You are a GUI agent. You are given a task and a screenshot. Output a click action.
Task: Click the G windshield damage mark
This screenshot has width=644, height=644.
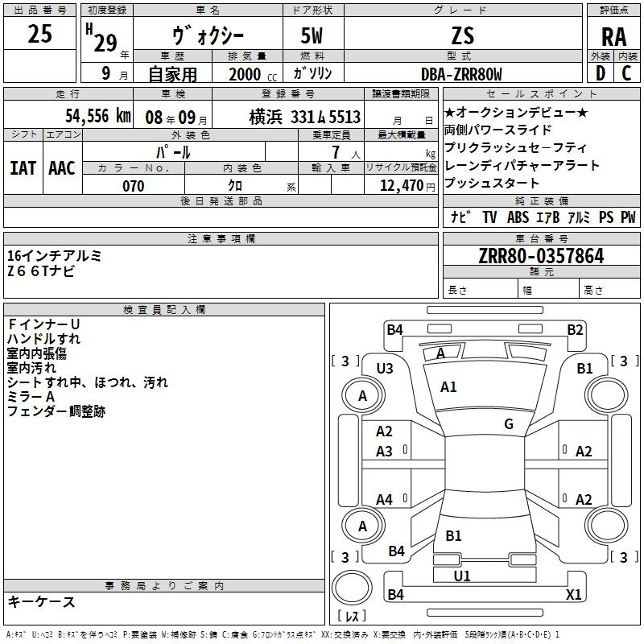coord(508,424)
